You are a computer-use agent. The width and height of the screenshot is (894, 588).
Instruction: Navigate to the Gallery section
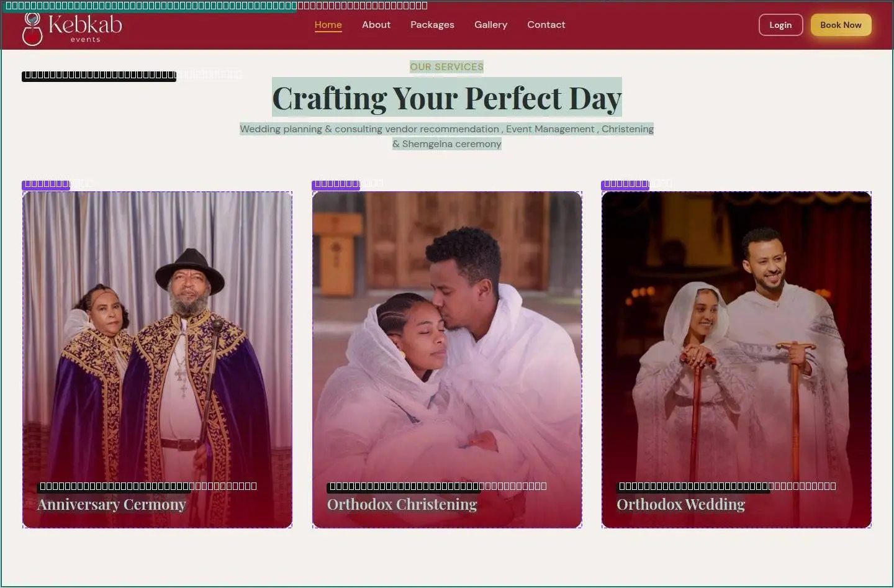coord(491,25)
